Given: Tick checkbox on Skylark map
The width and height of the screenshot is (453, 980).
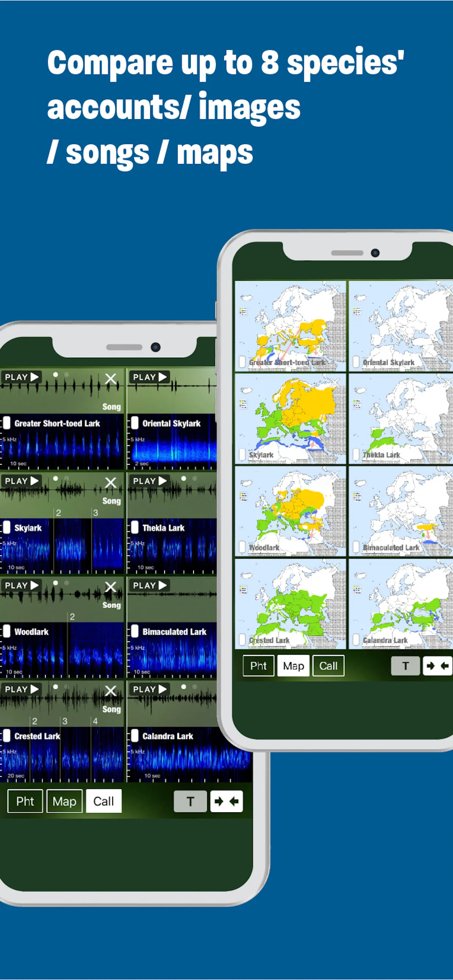Looking at the screenshot, I should [242, 454].
